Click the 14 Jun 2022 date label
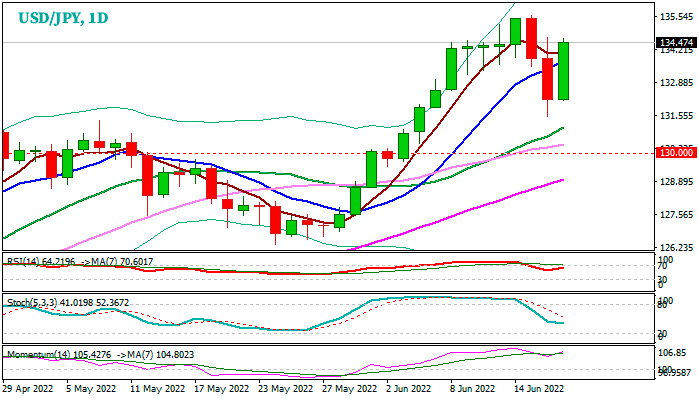 pyautogui.click(x=539, y=389)
